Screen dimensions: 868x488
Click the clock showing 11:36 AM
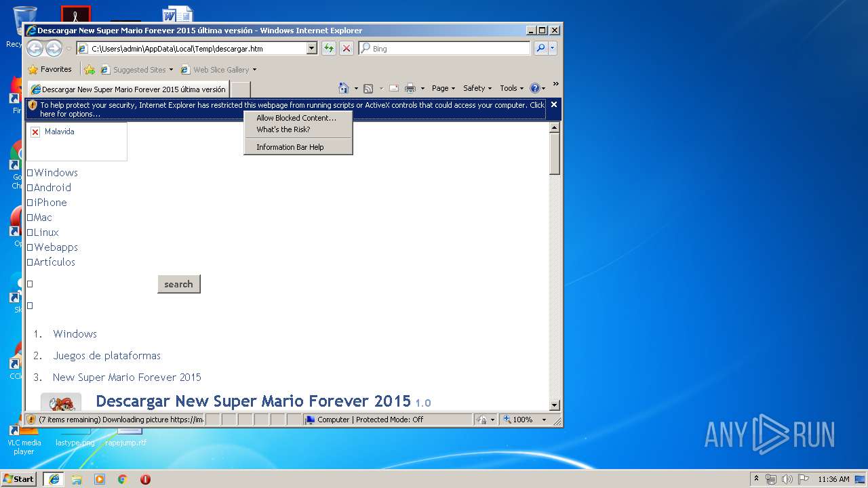point(833,479)
